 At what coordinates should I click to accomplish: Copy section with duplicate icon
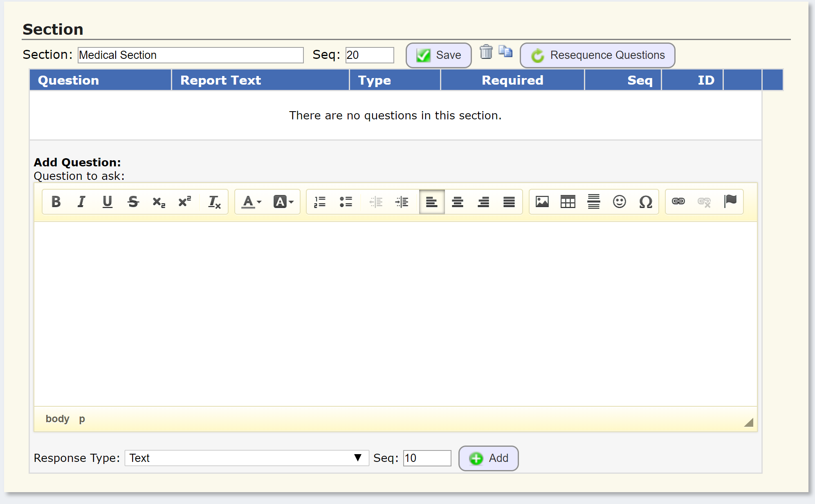pyautogui.click(x=505, y=52)
